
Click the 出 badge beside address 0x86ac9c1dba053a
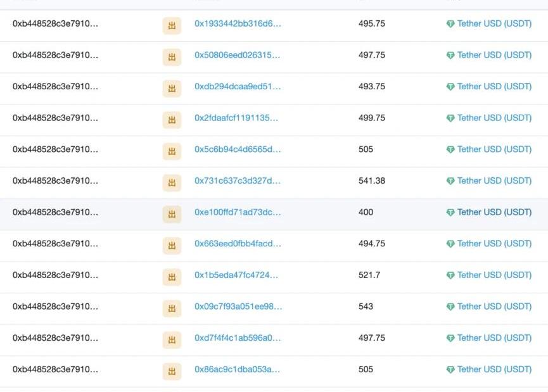(172, 372)
